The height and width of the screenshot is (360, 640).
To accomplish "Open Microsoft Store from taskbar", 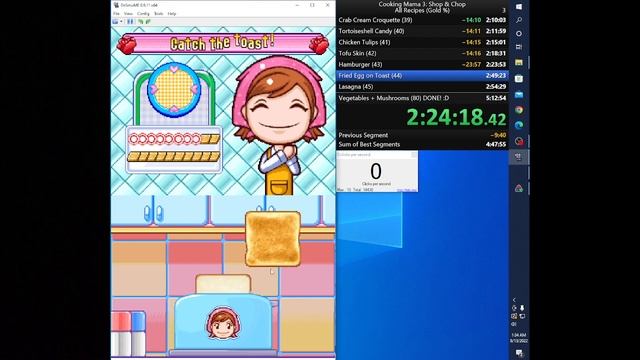I will (519, 78).
